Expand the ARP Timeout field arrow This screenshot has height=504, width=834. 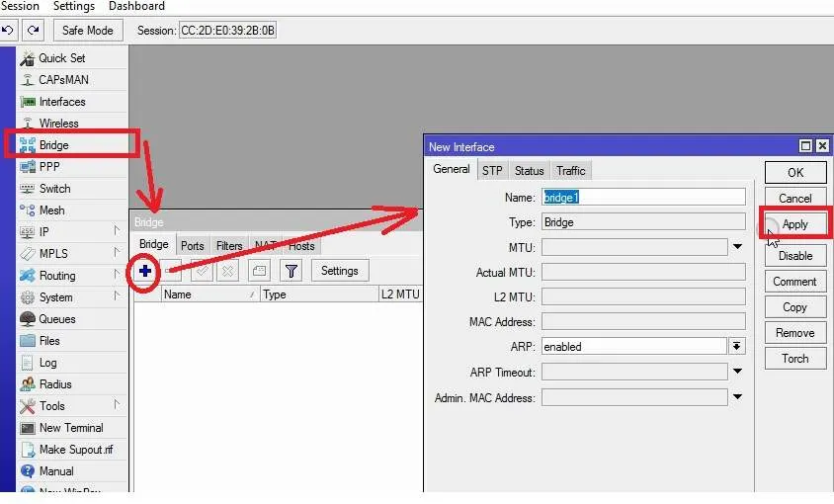[737, 373]
